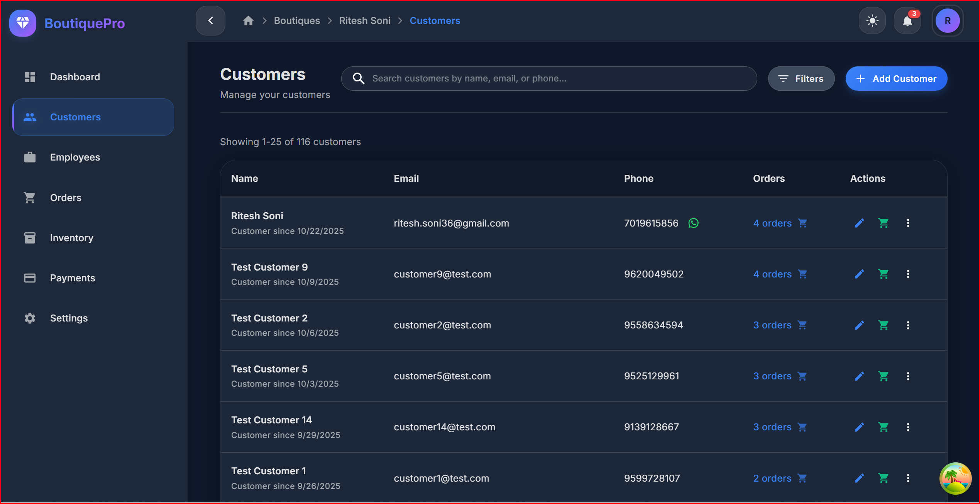Toggle light mode with the sun icon
The height and width of the screenshot is (504, 980).
tap(872, 21)
